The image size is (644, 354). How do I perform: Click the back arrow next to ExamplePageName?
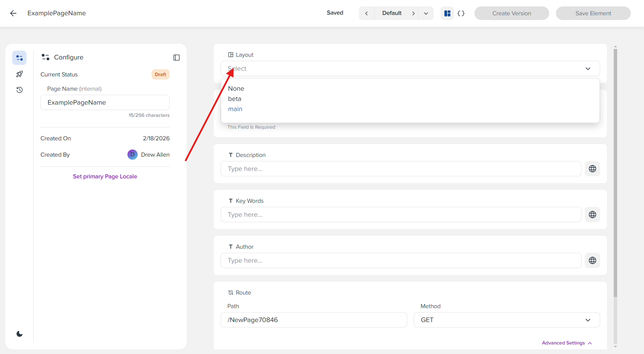[13, 13]
